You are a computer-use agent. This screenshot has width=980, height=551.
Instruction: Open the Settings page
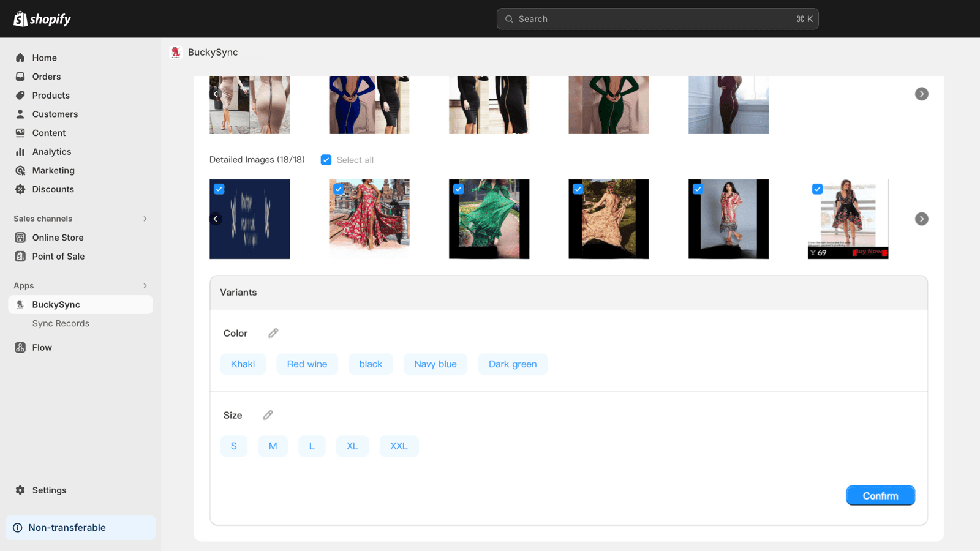point(49,490)
